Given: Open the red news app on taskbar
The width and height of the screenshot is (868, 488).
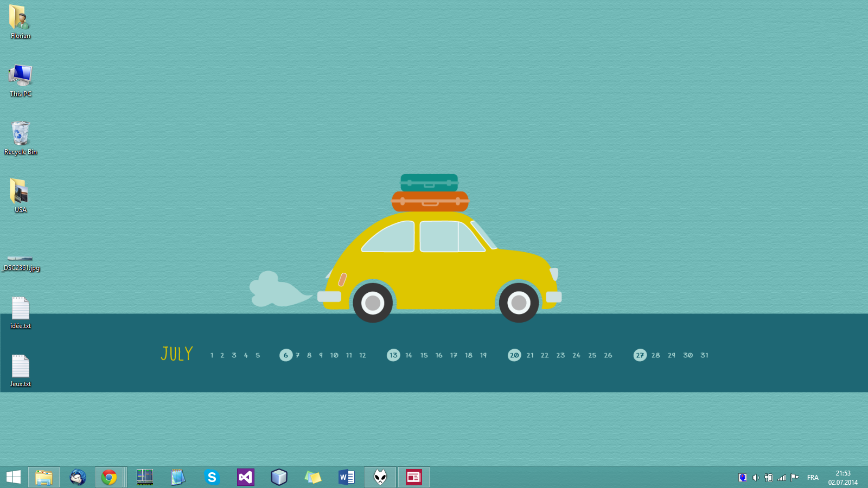Looking at the screenshot, I should point(413,477).
